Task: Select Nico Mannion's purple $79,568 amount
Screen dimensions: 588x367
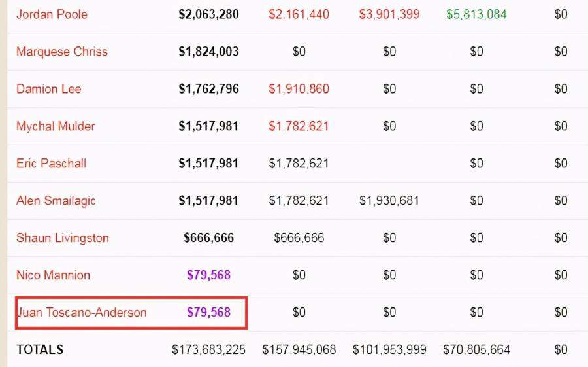Action: [x=208, y=275]
